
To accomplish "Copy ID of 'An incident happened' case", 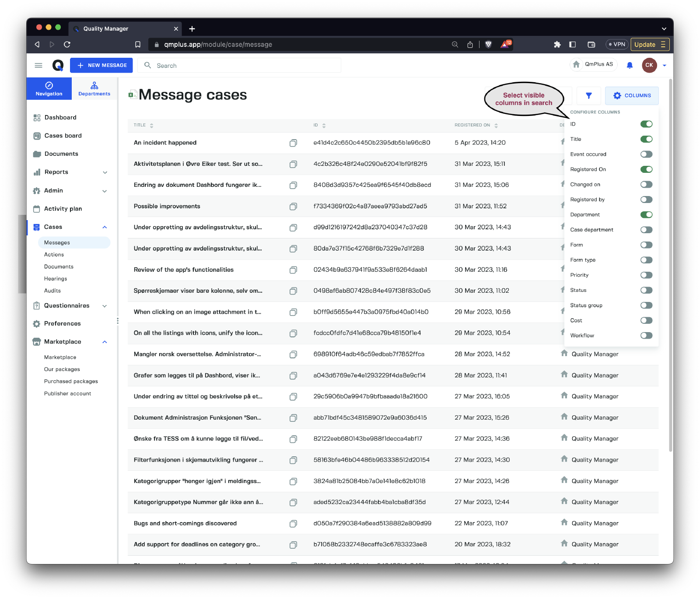I will (293, 143).
